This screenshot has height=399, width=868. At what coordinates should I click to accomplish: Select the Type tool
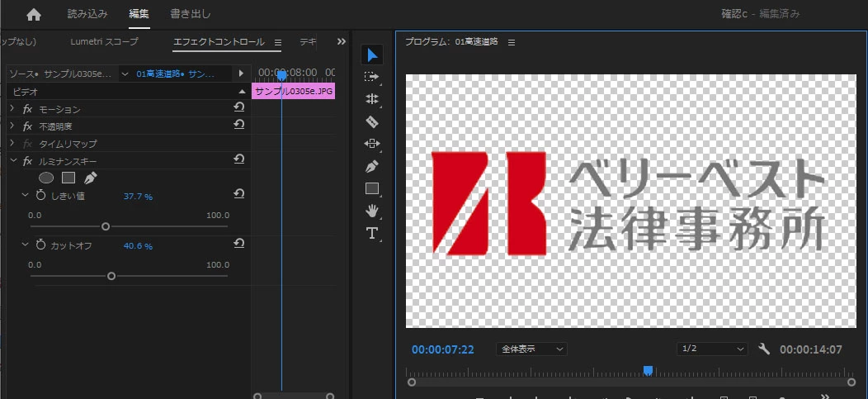(x=371, y=233)
